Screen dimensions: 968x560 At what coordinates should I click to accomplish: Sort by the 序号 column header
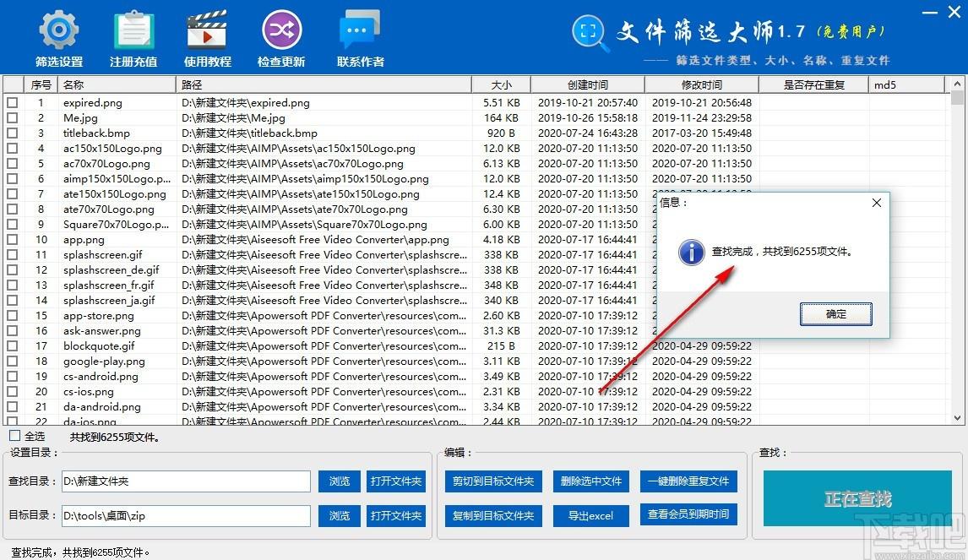tap(41, 84)
